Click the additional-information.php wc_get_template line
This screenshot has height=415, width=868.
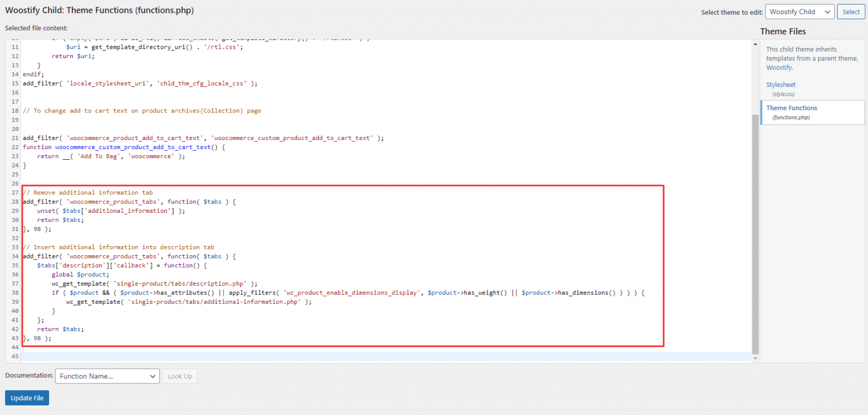(x=189, y=302)
